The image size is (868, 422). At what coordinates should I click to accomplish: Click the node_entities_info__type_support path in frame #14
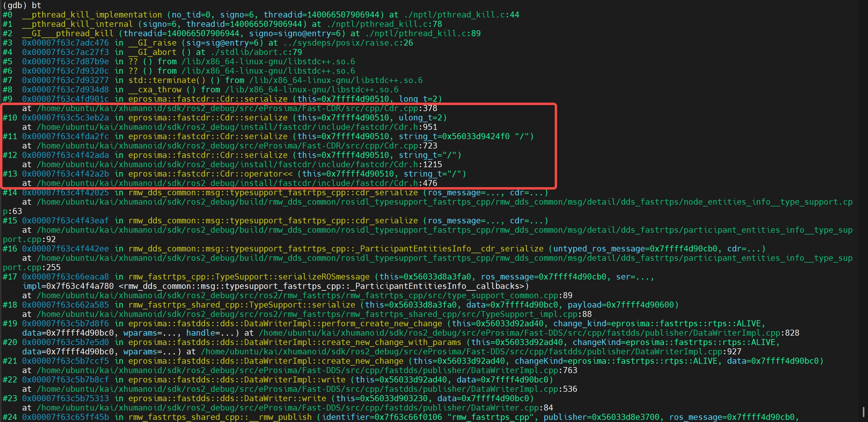click(445, 202)
